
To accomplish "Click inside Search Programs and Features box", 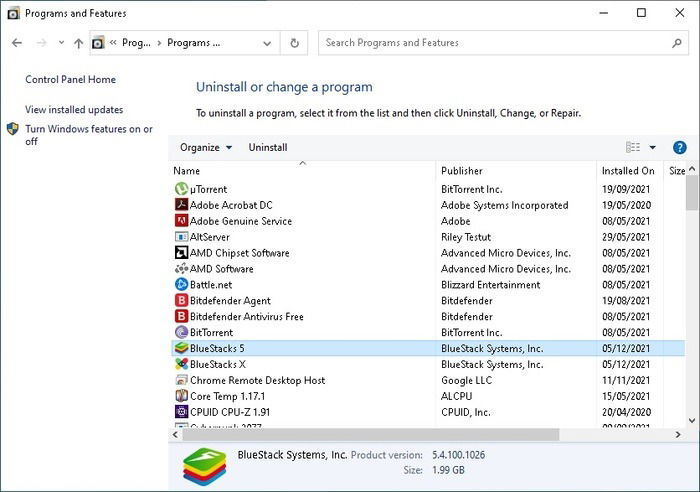I will pos(495,43).
